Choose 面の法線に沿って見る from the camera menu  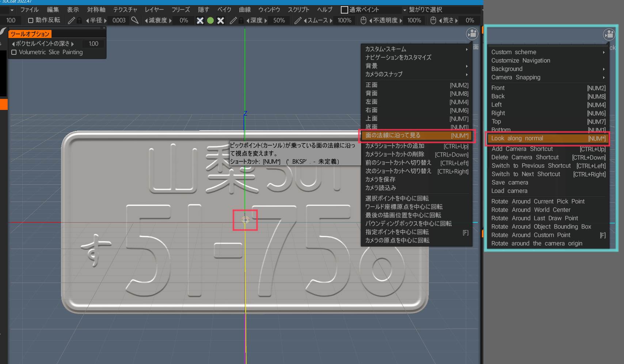pyautogui.click(x=416, y=135)
